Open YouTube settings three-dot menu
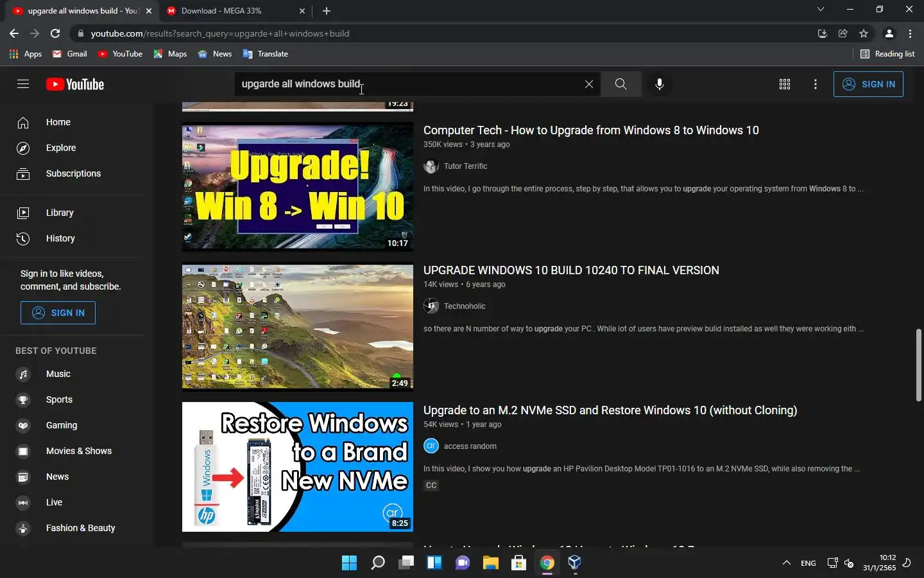 click(816, 84)
